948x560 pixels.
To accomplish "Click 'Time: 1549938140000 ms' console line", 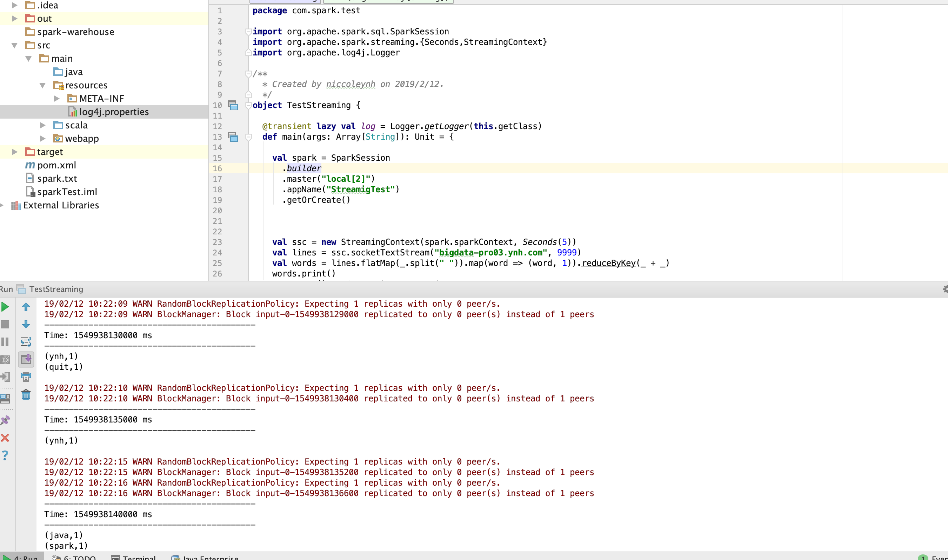I will [x=98, y=514].
